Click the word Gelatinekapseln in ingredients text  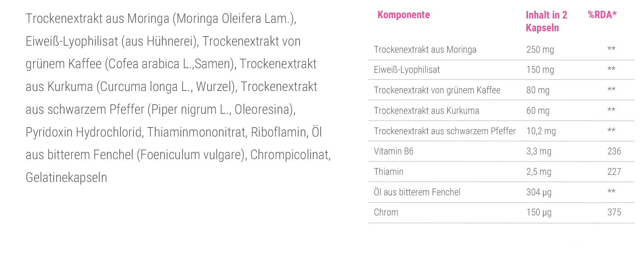pyautogui.click(x=66, y=177)
